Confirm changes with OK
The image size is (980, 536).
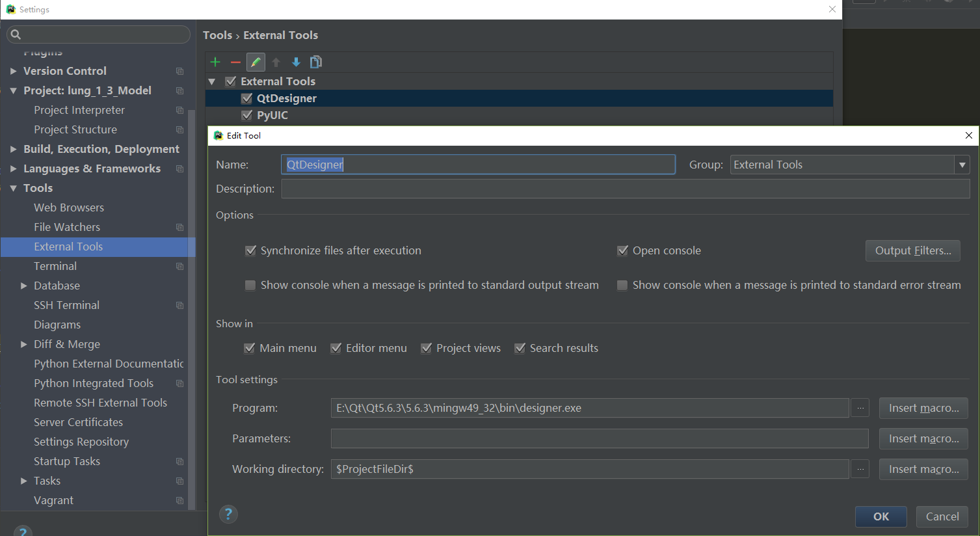[881, 516]
